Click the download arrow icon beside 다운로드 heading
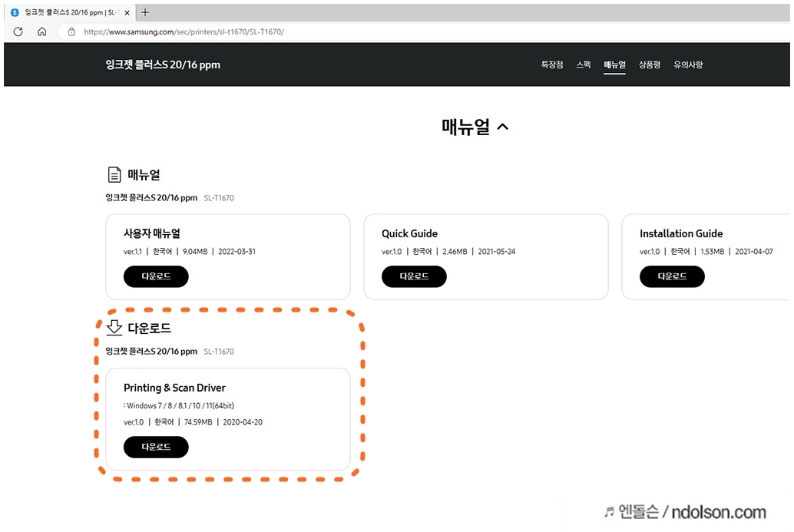This screenshot has height=532, width=794. tap(114, 328)
